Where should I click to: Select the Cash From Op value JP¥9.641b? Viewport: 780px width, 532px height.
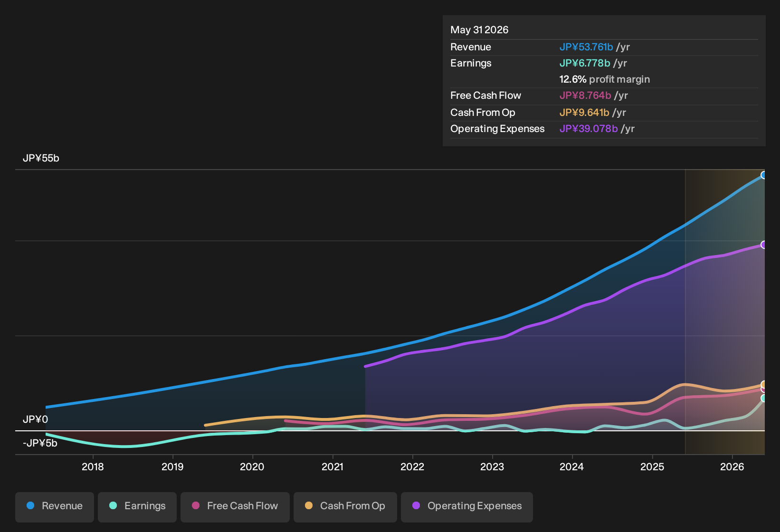584,113
